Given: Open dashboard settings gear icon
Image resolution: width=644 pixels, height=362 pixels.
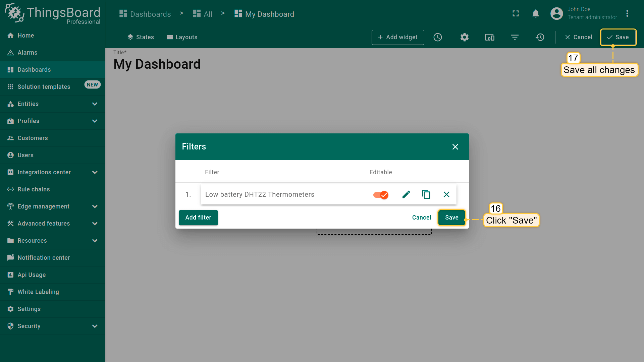Looking at the screenshot, I should (464, 37).
